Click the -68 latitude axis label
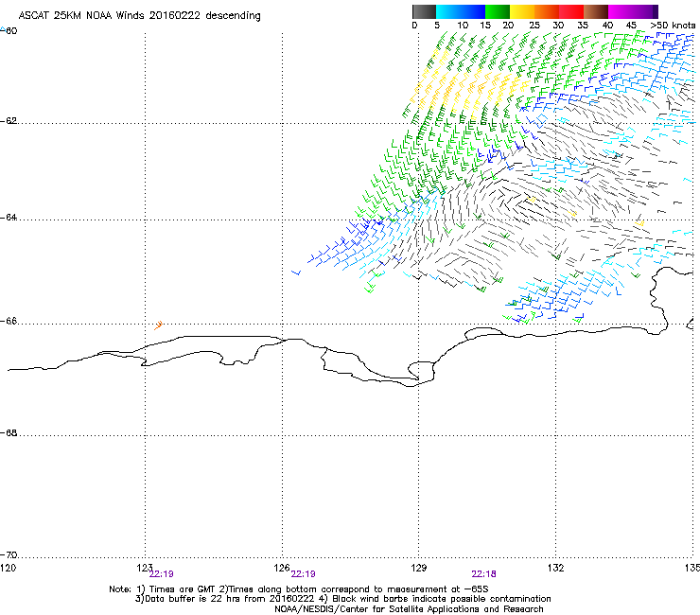Screen dimensions: 700x615 [9, 433]
